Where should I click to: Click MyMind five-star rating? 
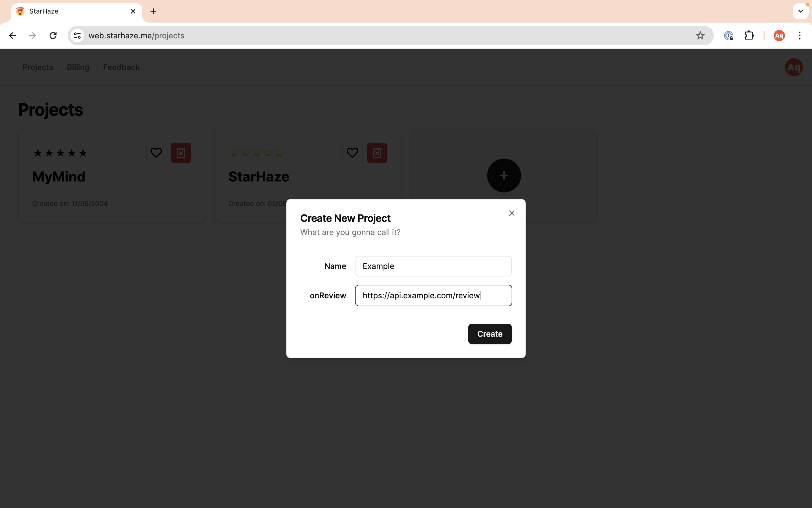point(60,153)
